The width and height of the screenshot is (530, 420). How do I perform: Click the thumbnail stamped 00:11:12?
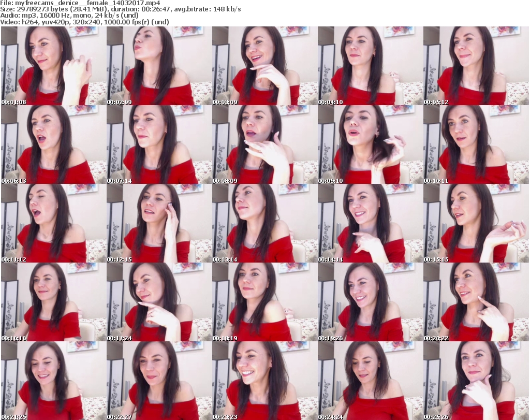[53, 224]
